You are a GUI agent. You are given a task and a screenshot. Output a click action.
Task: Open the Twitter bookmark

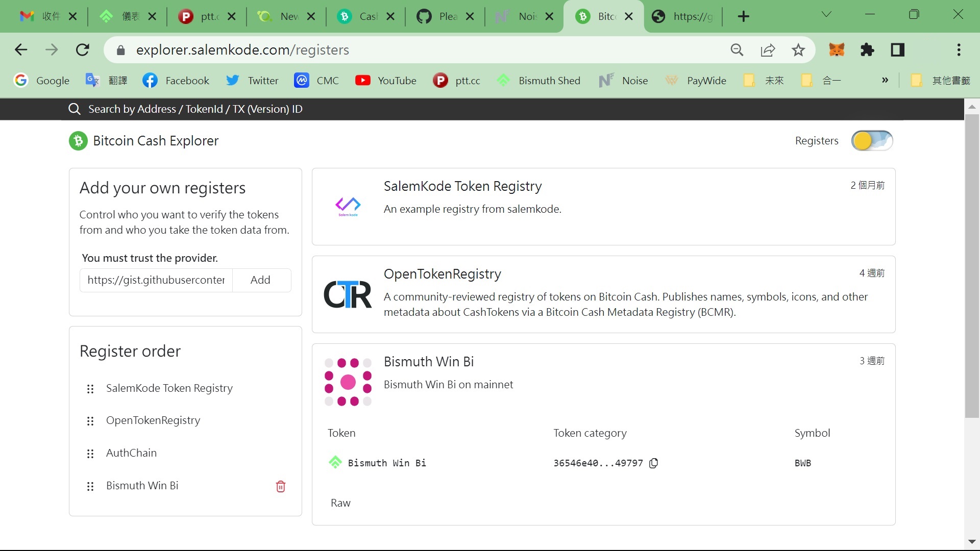(252, 81)
